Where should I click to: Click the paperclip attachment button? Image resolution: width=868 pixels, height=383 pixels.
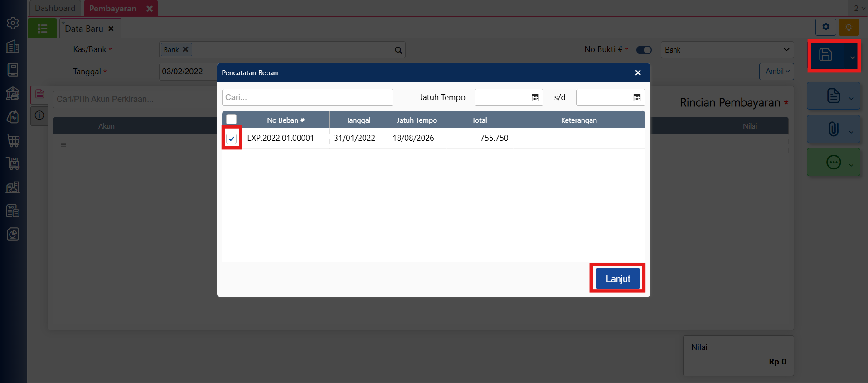coord(834,129)
